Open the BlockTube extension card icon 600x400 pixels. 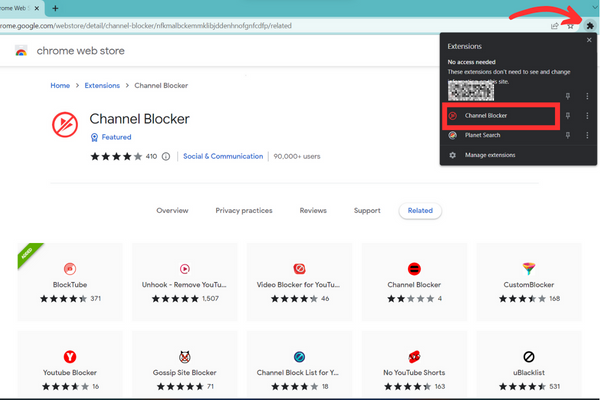[x=70, y=269]
